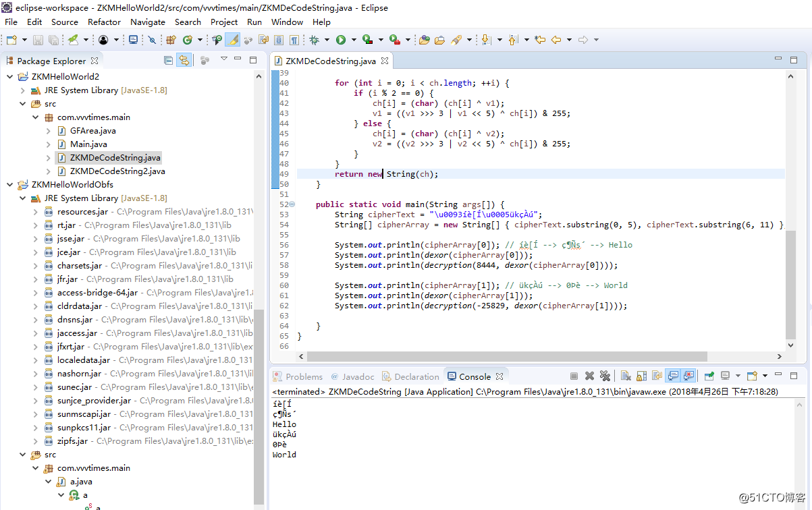
Task: Collapse the com.vvvtimes.main package under ZKMHelloWorld2
Action: point(35,117)
